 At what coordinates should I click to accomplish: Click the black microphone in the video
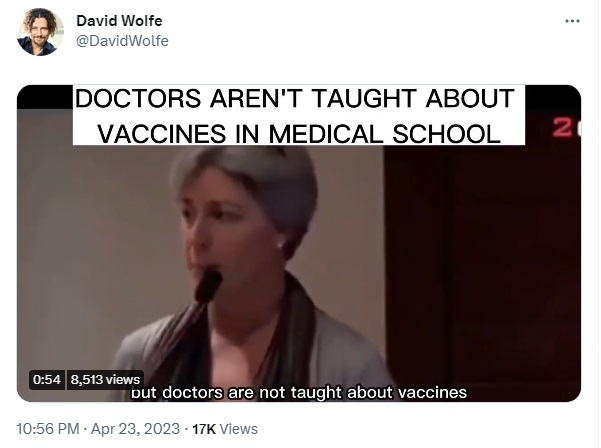(208, 286)
